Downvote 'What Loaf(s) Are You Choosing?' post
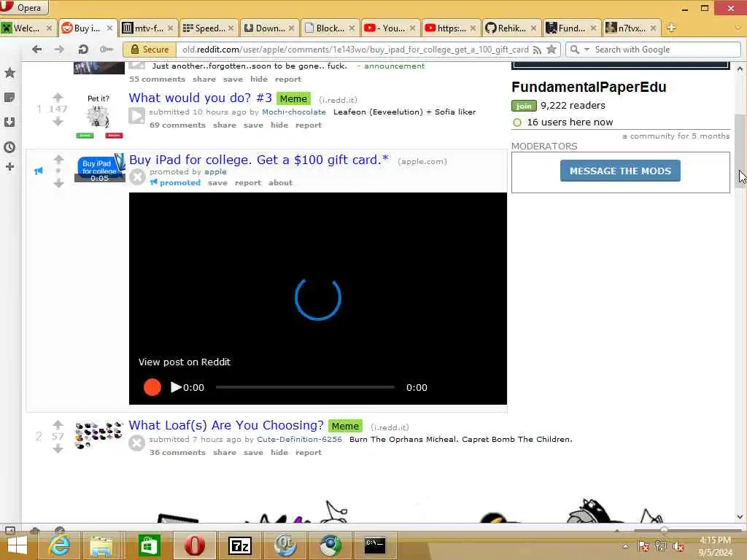Viewport: 747px width, 560px height. 58,448
